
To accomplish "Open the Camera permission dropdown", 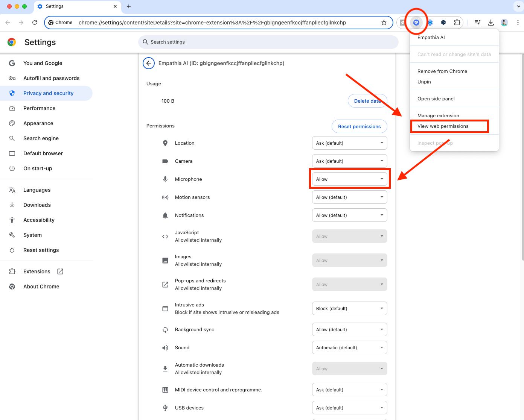I will click(x=350, y=161).
